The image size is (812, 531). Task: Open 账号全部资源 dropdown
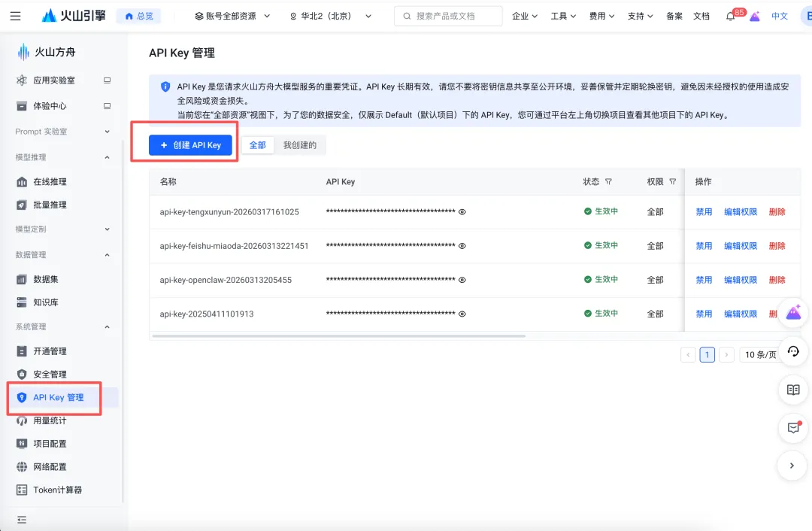tap(232, 16)
